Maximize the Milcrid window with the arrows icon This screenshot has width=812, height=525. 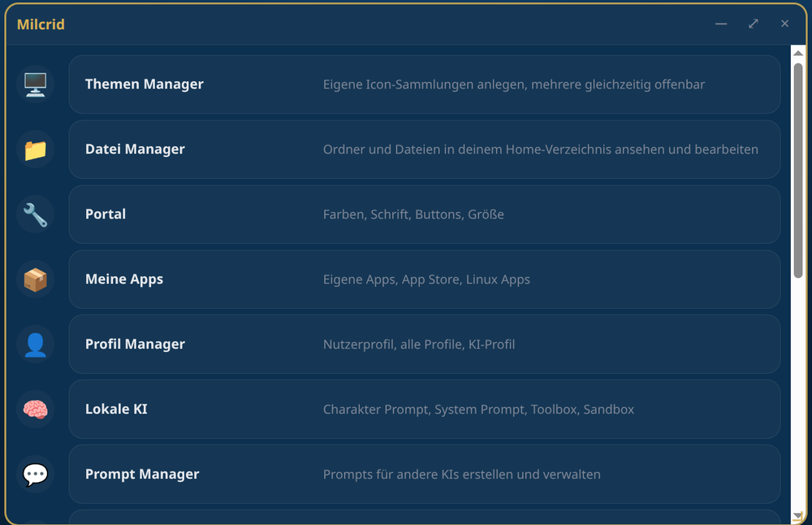pos(753,24)
